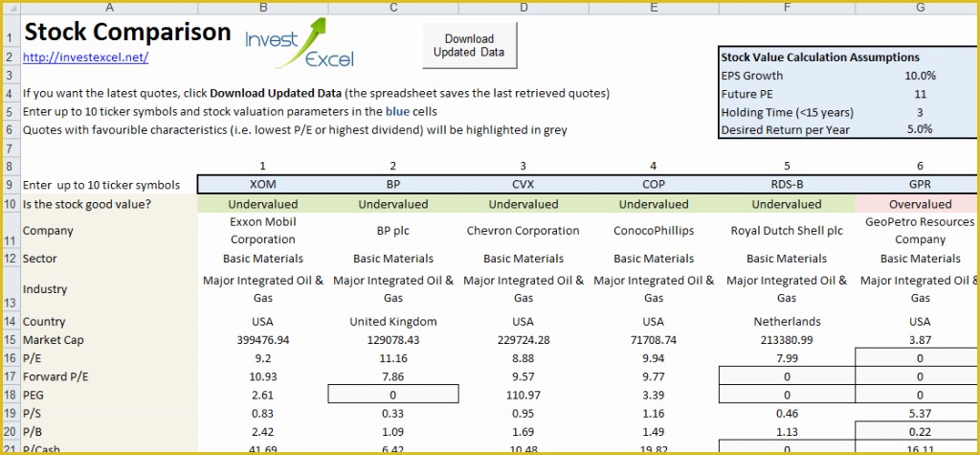The width and height of the screenshot is (980, 455).
Task: Click market cap value 213380.99
Action: point(787,340)
